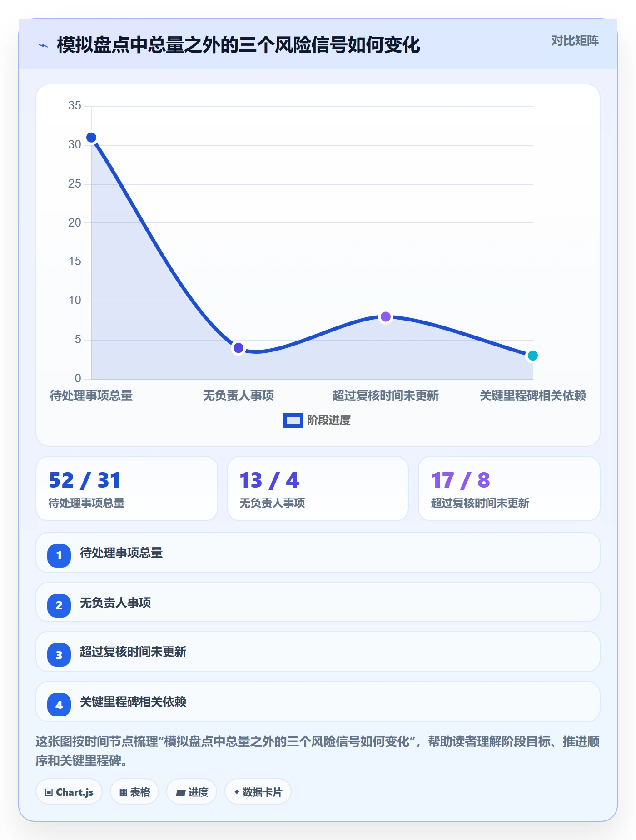Open list row 关键里程碑相关依赖
The width and height of the screenshot is (636, 840).
click(x=318, y=702)
